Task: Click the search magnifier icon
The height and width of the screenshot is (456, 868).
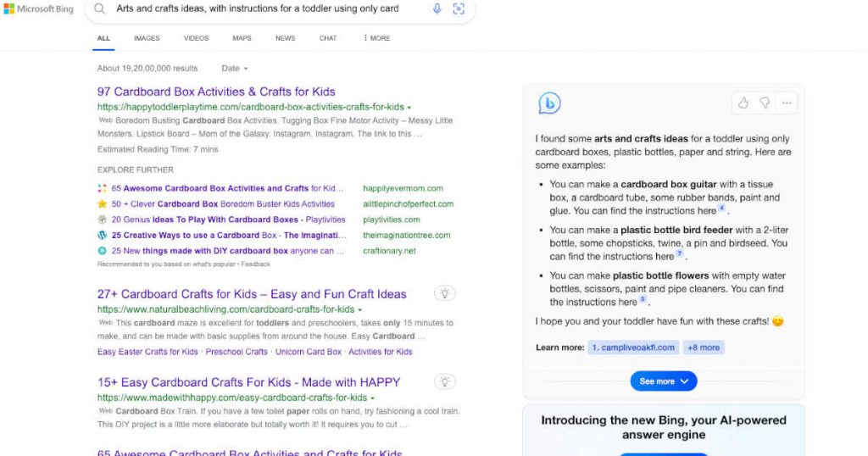Action: [x=100, y=9]
